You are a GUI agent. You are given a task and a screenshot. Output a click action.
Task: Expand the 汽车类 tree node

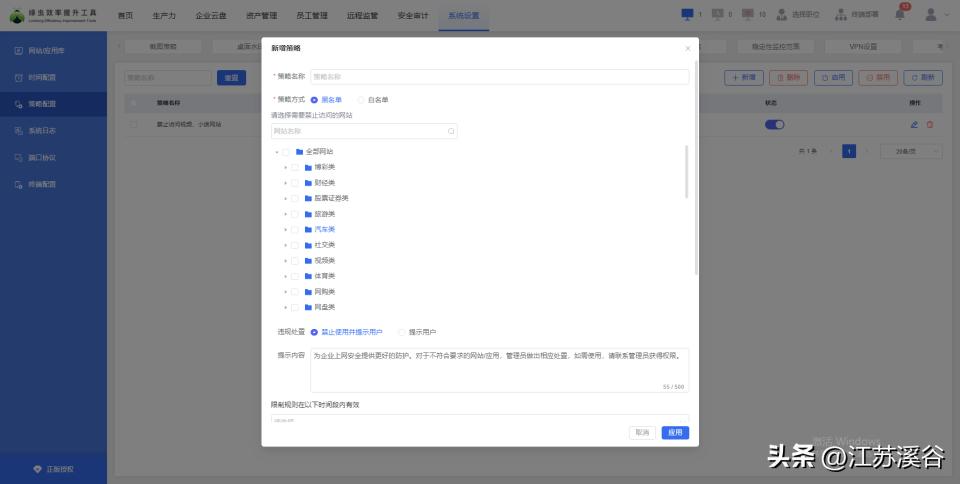pyautogui.click(x=285, y=229)
